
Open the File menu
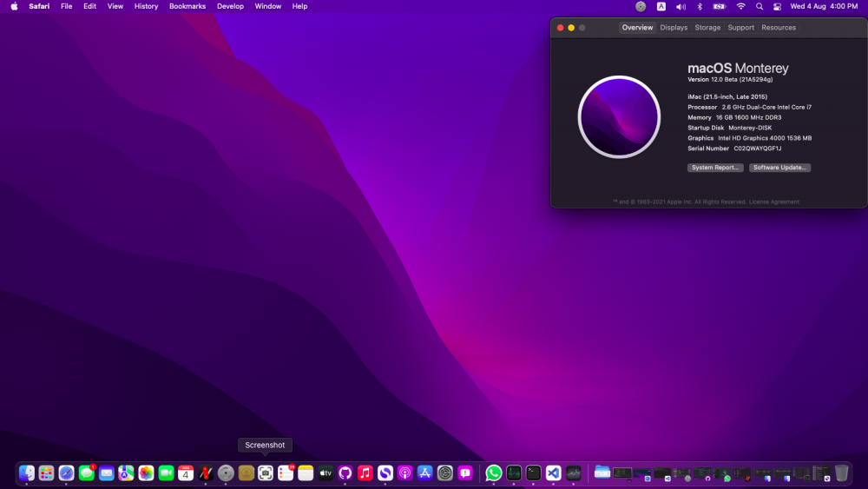click(67, 7)
